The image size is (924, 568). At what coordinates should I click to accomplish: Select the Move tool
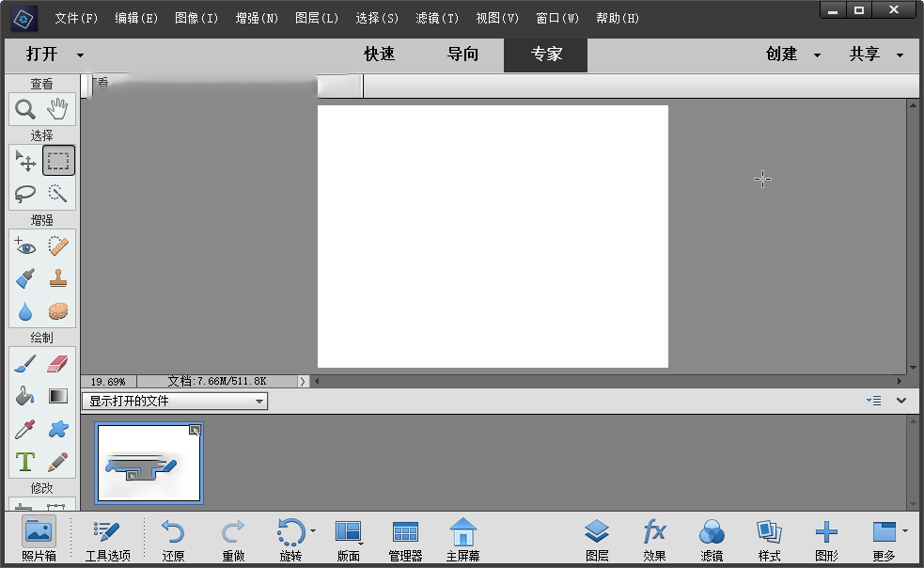(25, 161)
